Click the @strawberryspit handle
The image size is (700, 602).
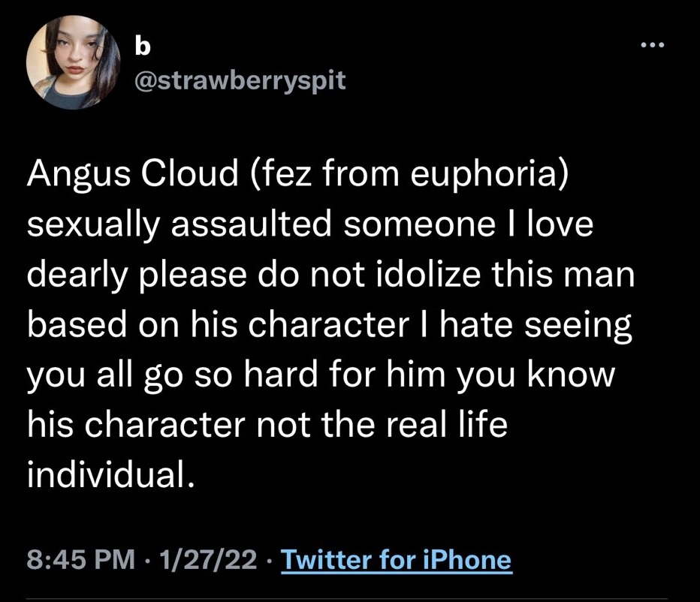239,80
